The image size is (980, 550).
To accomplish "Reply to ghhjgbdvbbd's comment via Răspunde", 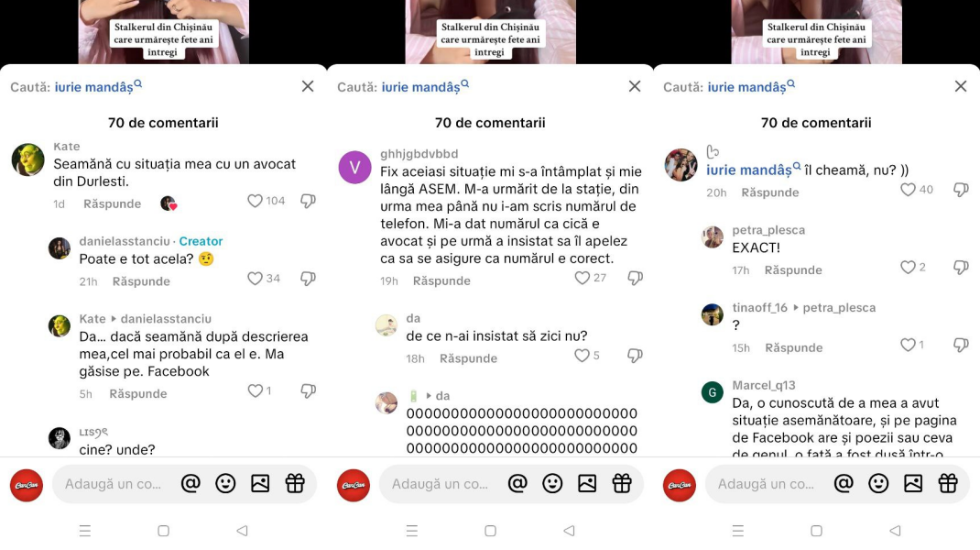I will pos(441,280).
